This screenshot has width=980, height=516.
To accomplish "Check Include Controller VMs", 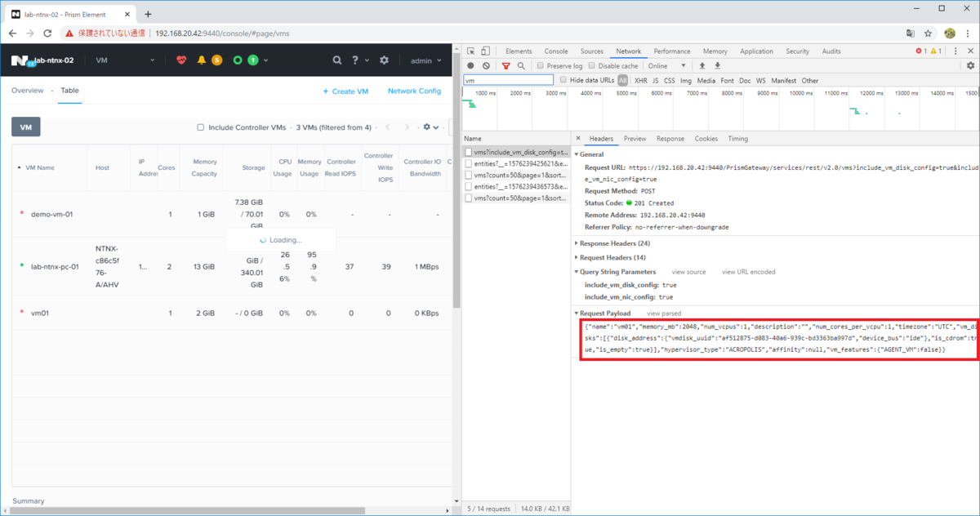I will 201,127.
